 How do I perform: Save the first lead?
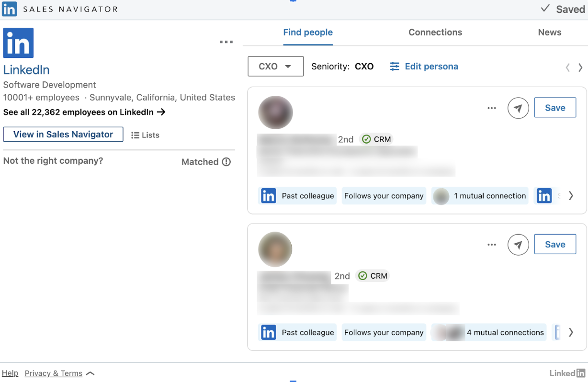[555, 108]
